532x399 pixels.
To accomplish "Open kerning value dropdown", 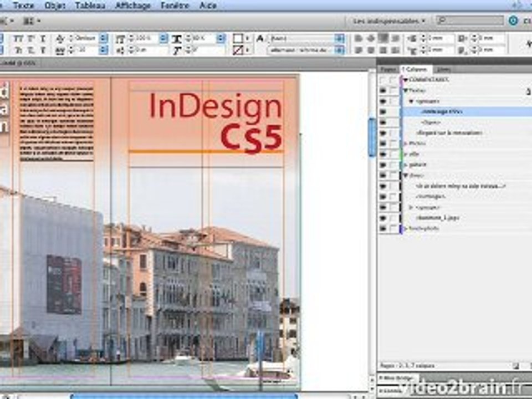I will (103, 38).
